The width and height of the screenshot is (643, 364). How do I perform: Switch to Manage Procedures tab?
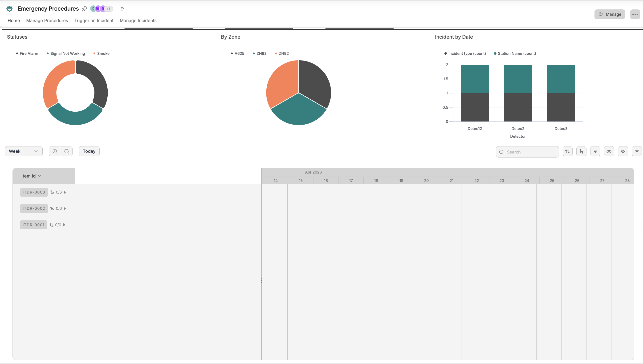pos(47,20)
